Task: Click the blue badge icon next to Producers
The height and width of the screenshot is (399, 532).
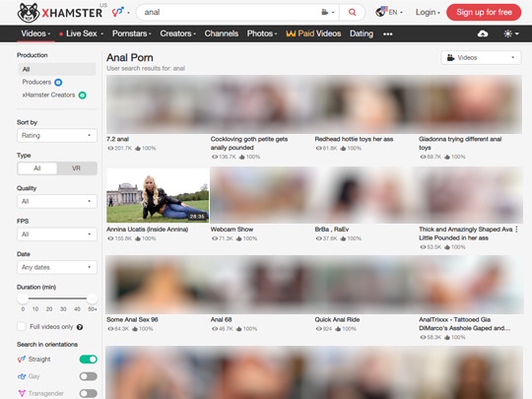Action: point(58,82)
